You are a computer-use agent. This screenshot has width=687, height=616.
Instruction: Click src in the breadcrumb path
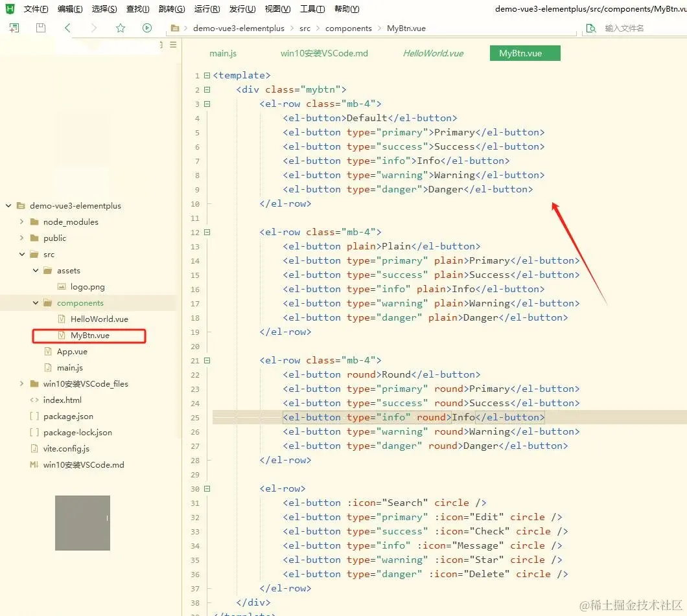[x=305, y=28]
